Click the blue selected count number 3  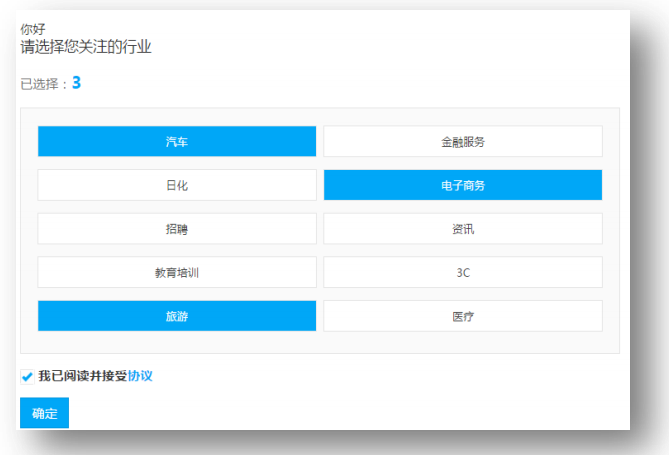[76, 83]
